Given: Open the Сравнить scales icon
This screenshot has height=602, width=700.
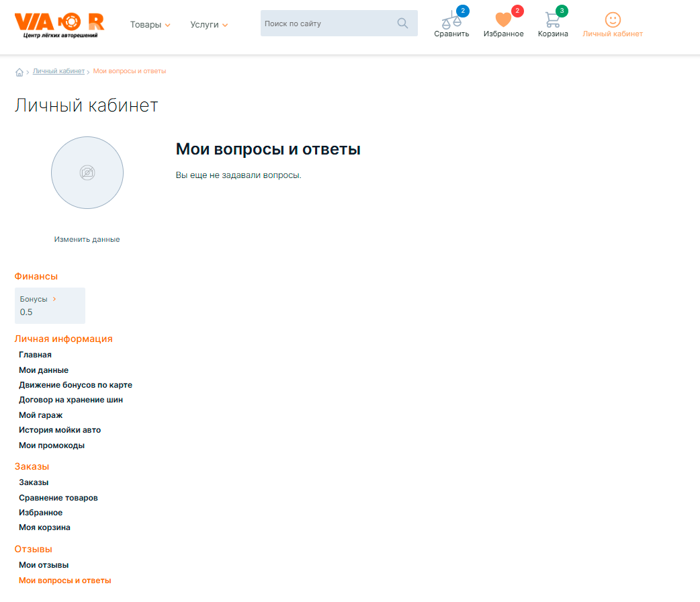Looking at the screenshot, I should (451, 20).
